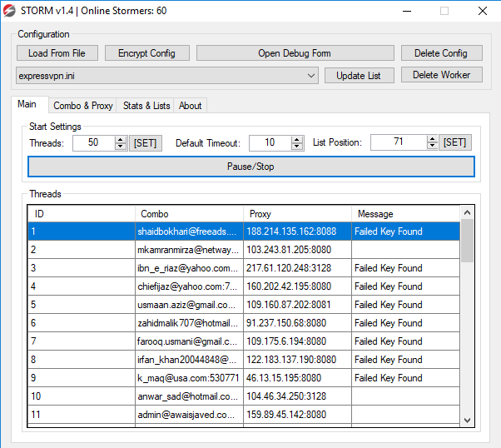
Task: Decrease Threads value with down arrow
Action: pyautogui.click(x=121, y=146)
